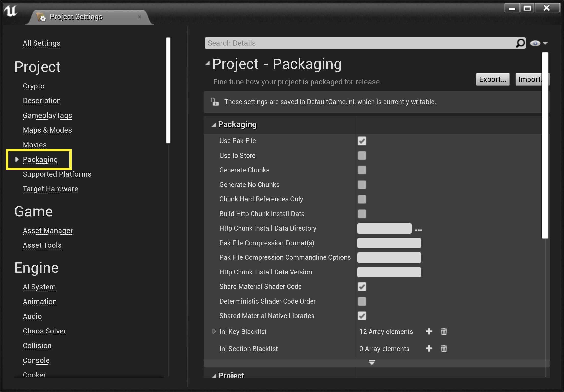This screenshot has width=564, height=392.
Task: Show advanced Packaging options arrow
Action: click(372, 363)
